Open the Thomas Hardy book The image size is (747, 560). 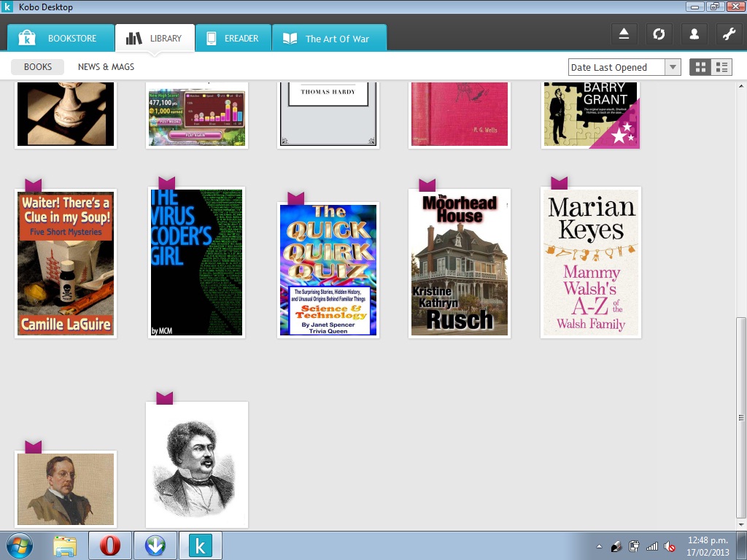pyautogui.click(x=328, y=114)
